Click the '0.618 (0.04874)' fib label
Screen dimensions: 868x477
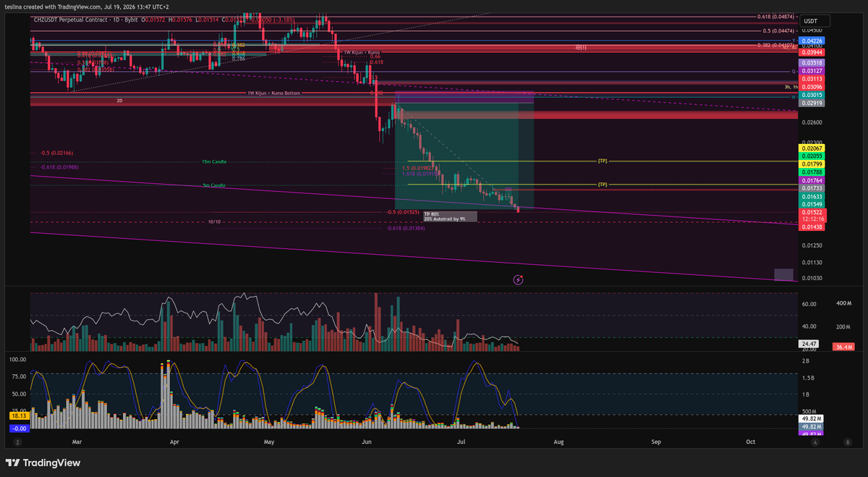click(775, 17)
